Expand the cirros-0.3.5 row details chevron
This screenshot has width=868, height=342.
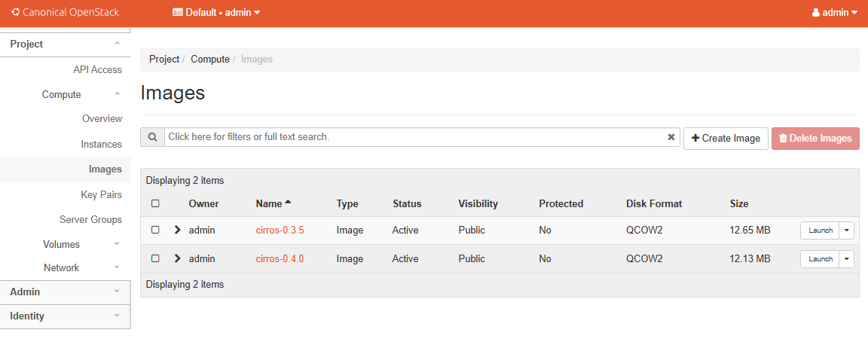(x=177, y=230)
